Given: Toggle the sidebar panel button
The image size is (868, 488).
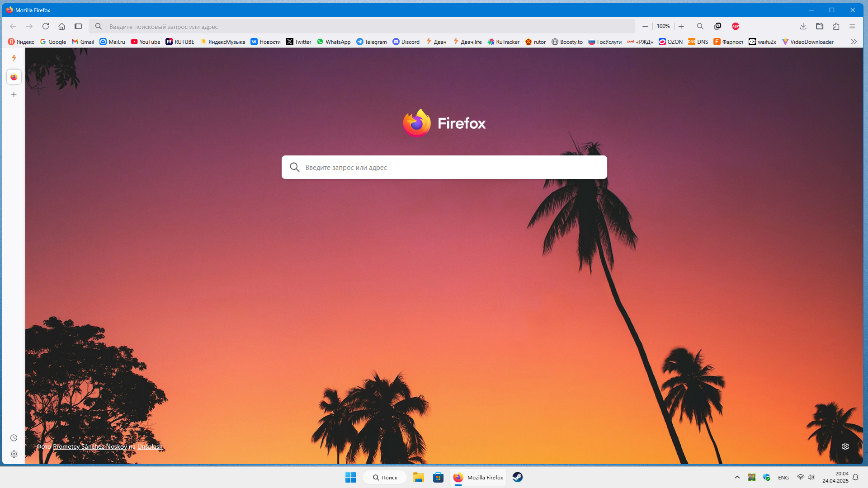Looking at the screenshot, I should click(78, 26).
